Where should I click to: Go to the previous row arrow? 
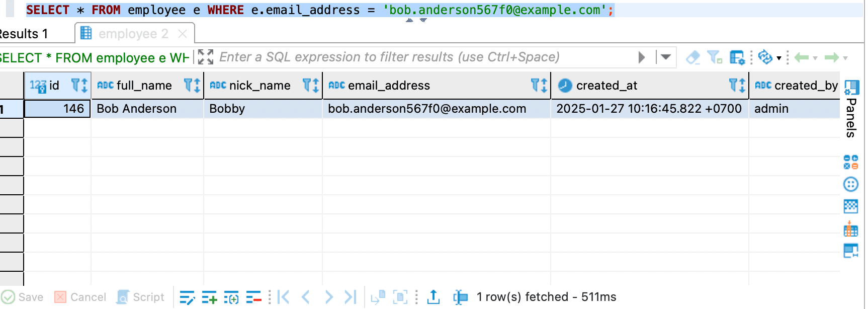click(x=305, y=297)
